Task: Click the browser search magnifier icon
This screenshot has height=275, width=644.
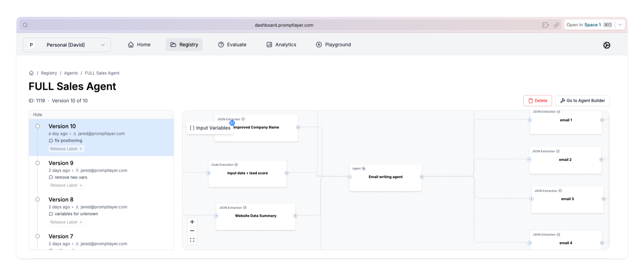Action: point(25,25)
